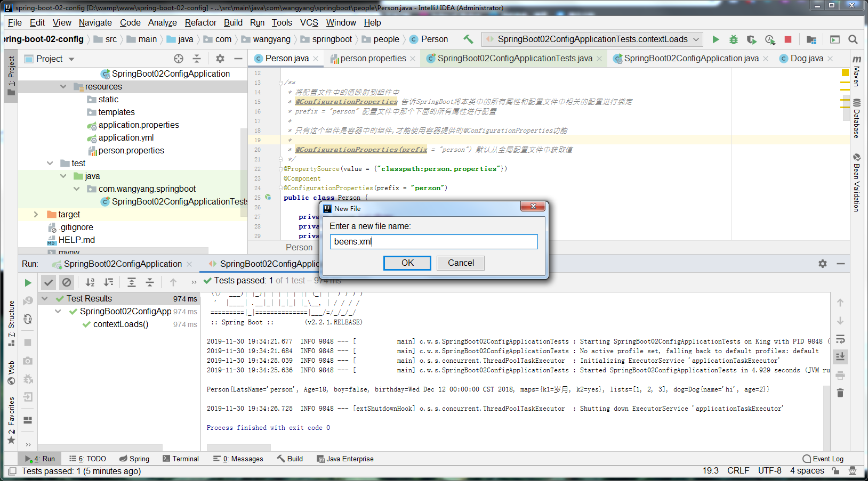Open the VCS menu

pyautogui.click(x=309, y=22)
